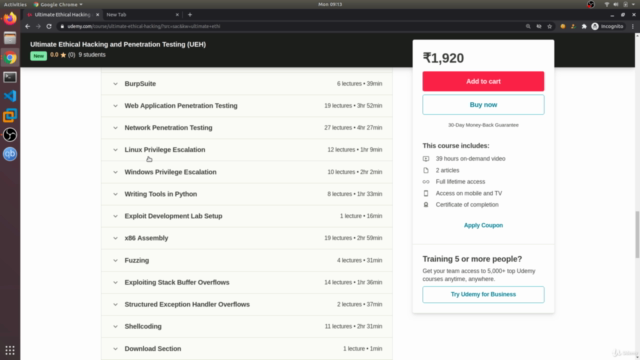Go forward in Chrome
640x360 pixels.
(38, 26)
